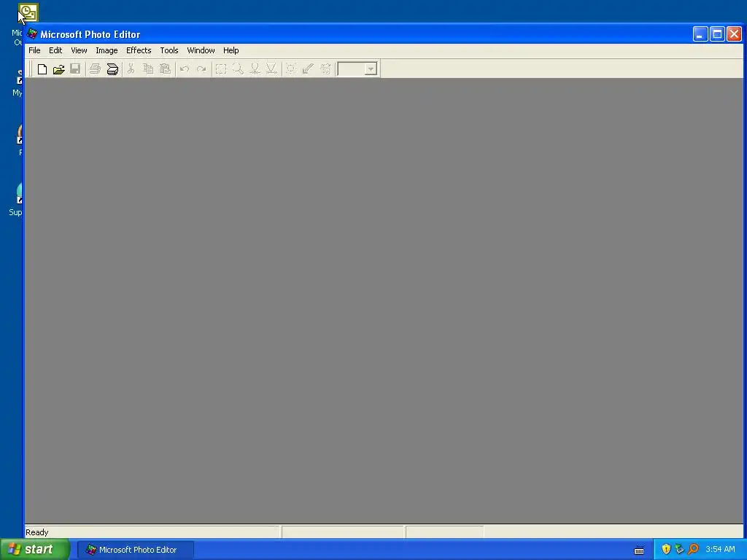This screenshot has width=747, height=560.
Task: Click the Scan image toolbar icon
Action: [x=112, y=69]
